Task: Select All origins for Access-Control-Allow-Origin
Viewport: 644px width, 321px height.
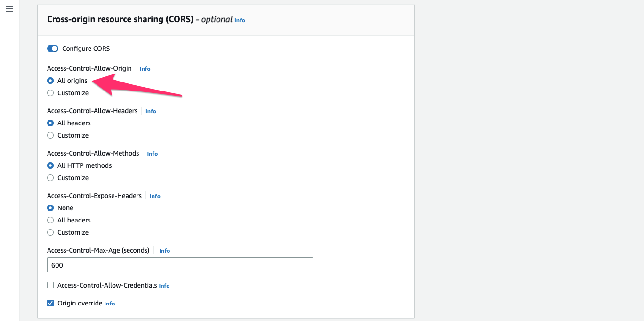Action: point(50,81)
